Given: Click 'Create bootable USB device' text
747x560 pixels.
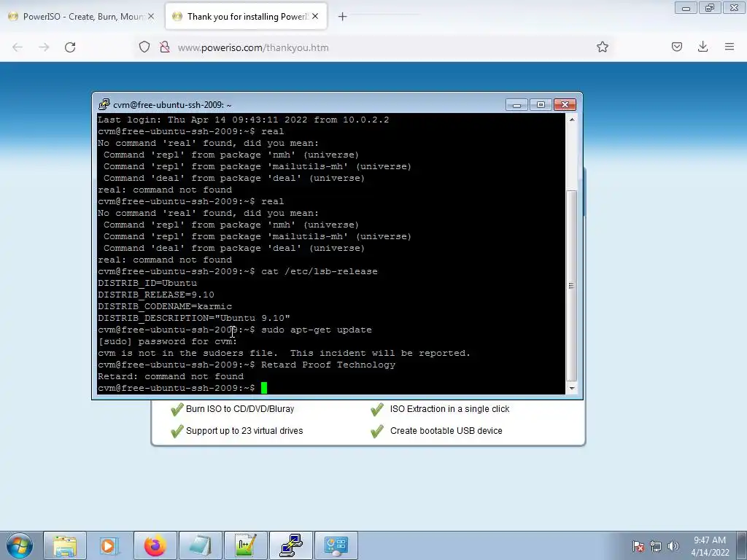Looking at the screenshot, I should (446, 430).
